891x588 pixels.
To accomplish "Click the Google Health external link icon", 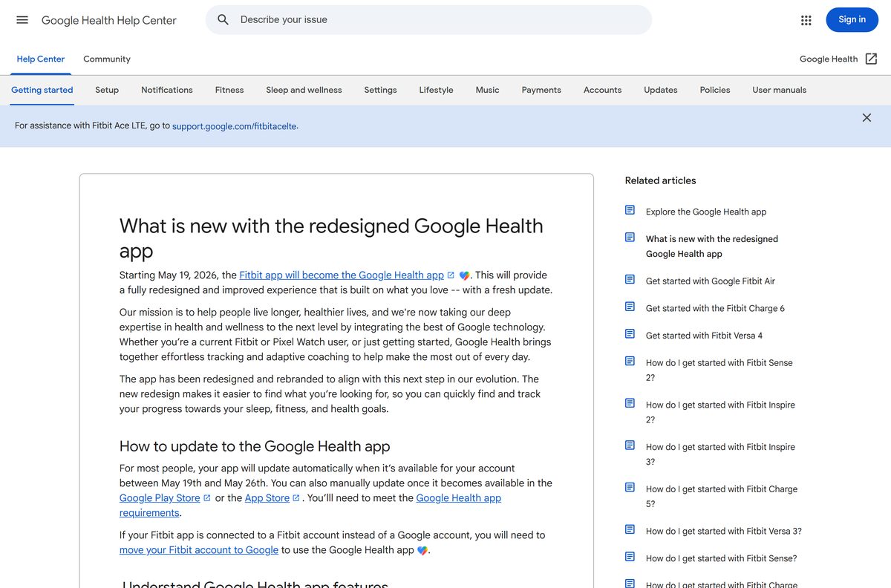I will (x=872, y=59).
